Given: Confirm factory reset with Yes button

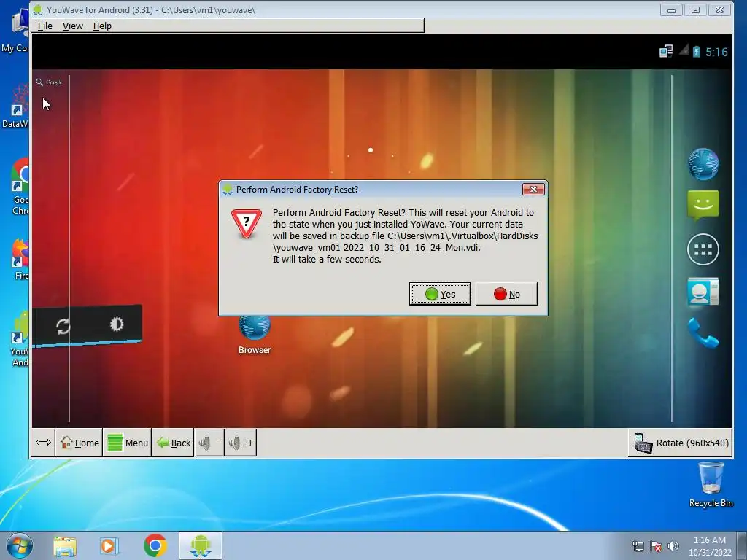Looking at the screenshot, I should coord(440,294).
